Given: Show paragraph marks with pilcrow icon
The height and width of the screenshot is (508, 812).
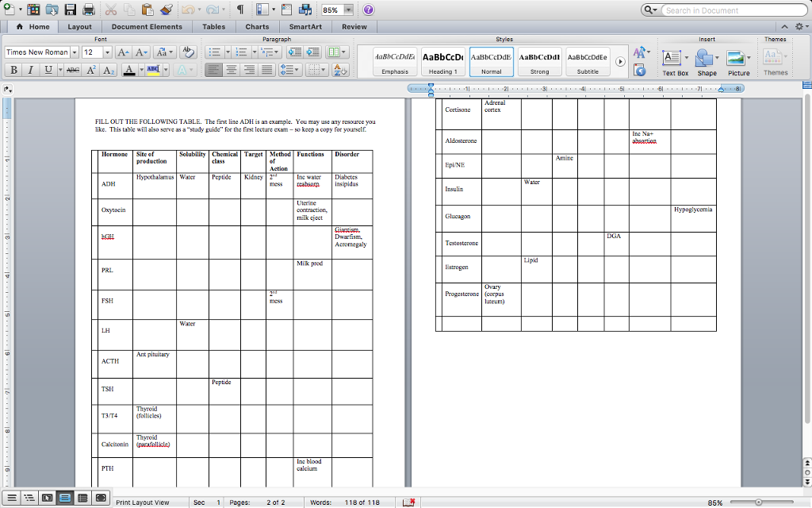Looking at the screenshot, I should (x=240, y=10).
